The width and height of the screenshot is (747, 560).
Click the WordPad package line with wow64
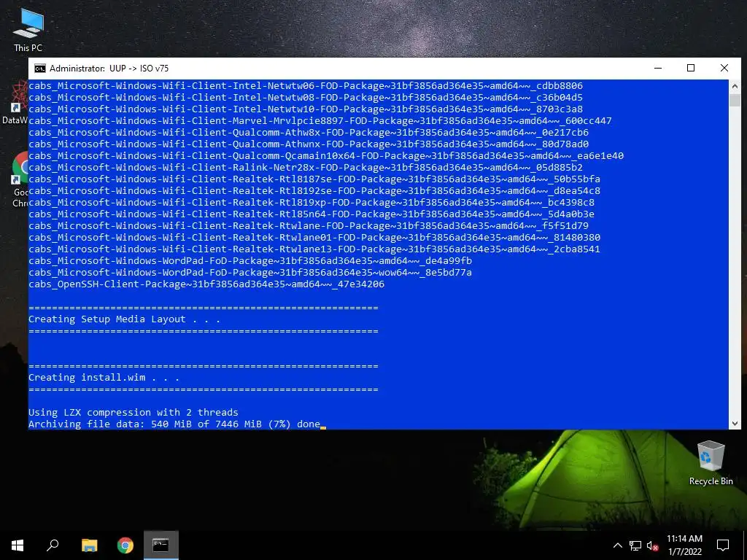point(250,273)
